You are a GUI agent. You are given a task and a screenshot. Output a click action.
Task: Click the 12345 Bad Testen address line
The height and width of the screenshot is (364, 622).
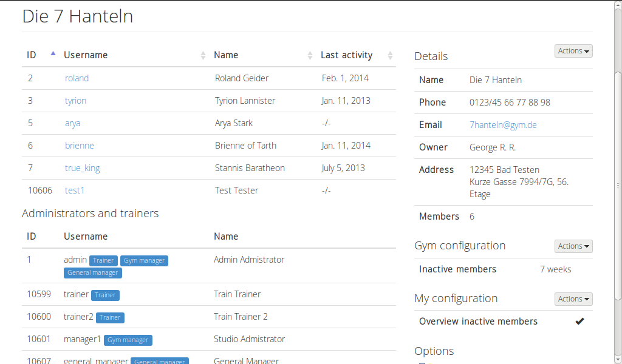[x=504, y=169]
